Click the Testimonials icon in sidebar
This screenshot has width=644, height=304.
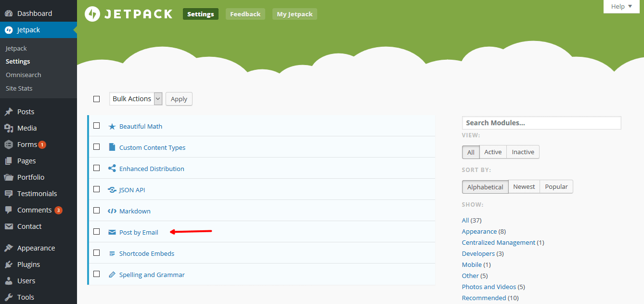(9, 194)
